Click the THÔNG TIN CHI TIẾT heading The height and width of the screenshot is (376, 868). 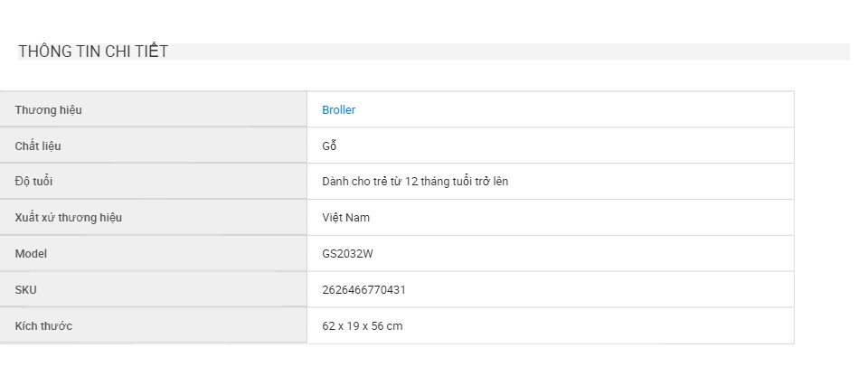[93, 52]
